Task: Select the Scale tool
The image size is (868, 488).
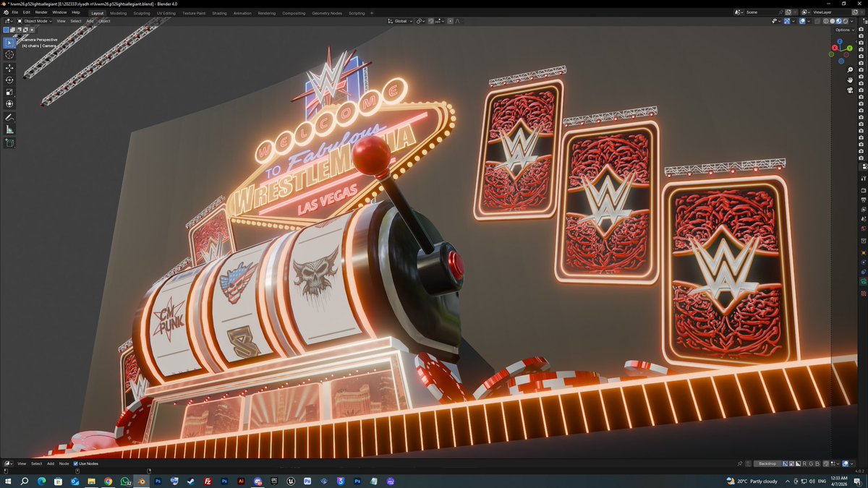Action: click(9, 93)
